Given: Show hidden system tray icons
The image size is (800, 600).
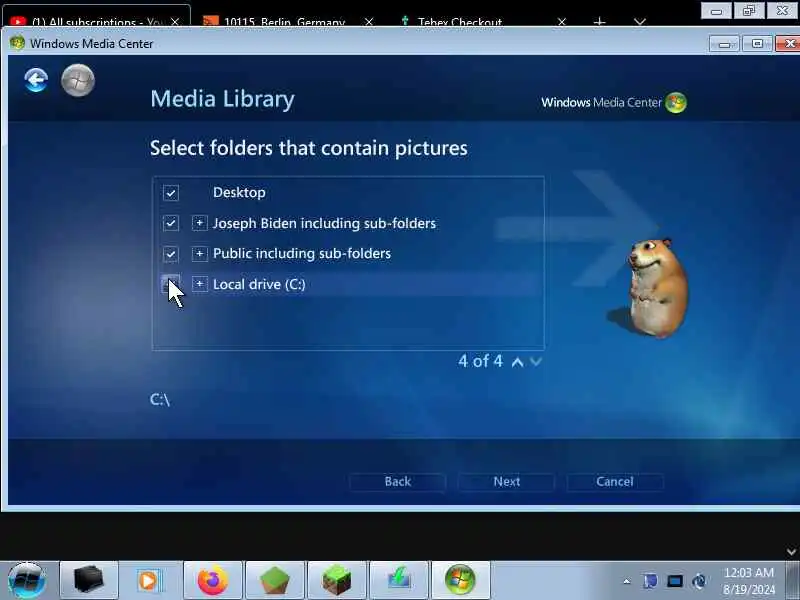Looking at the screenshot, I should coord(627,581).
